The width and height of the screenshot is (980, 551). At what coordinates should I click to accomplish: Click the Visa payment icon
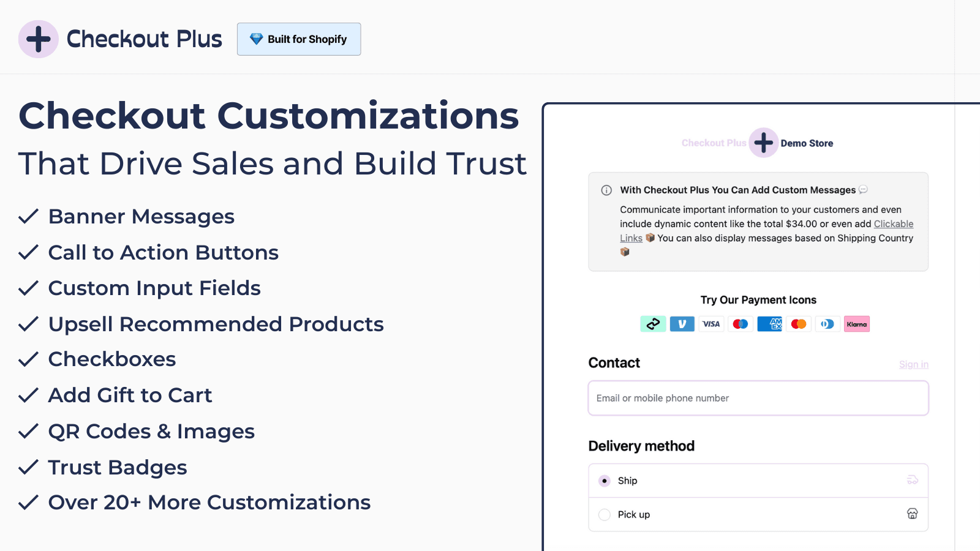pos(710,324)
